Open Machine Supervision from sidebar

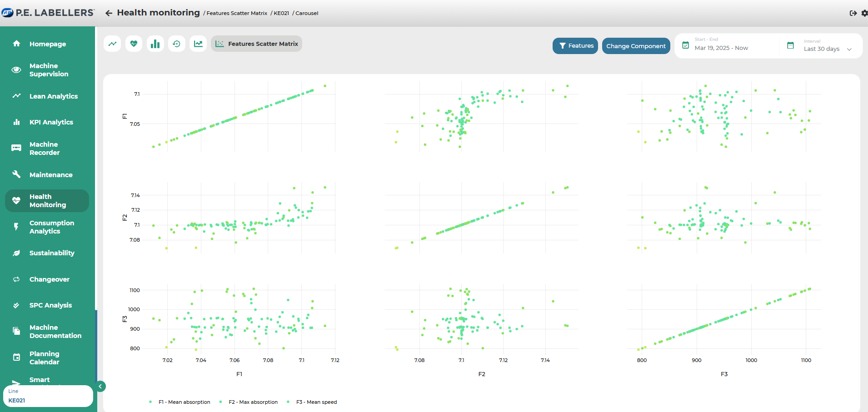coord(49,70)
